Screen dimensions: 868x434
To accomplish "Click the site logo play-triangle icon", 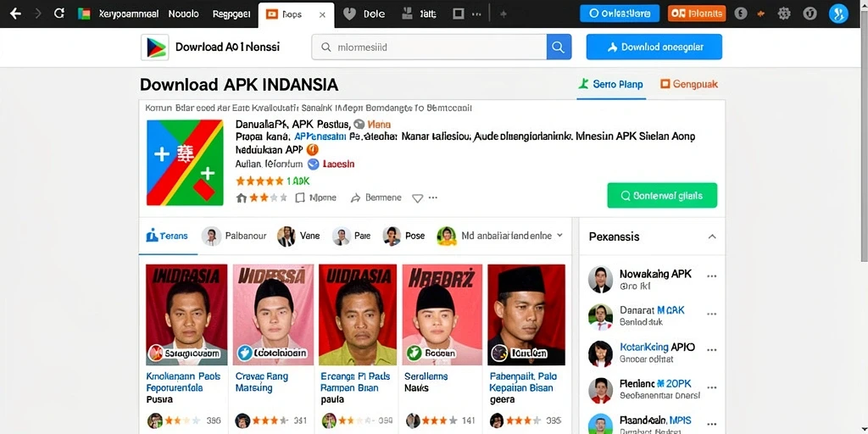I will tap(154, 47).
